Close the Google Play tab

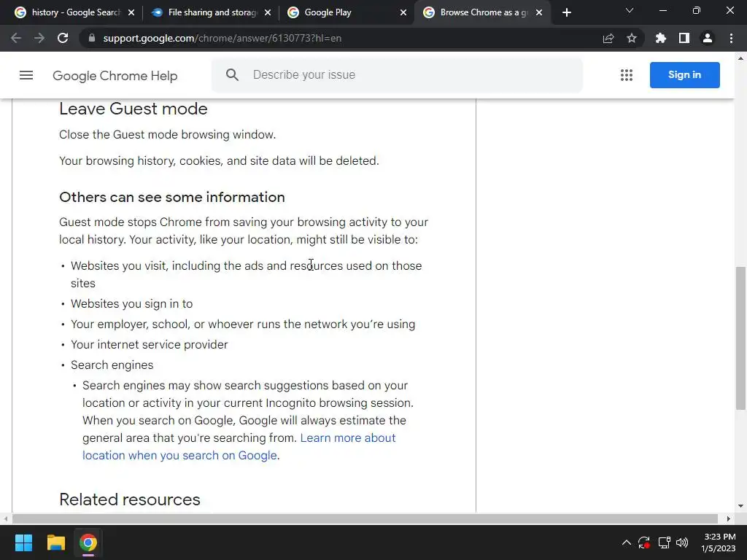403,12
